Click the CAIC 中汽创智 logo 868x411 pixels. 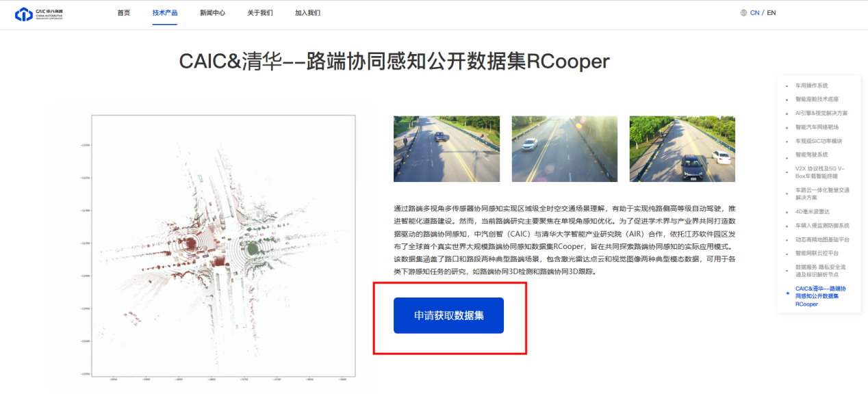click(38, 13)
